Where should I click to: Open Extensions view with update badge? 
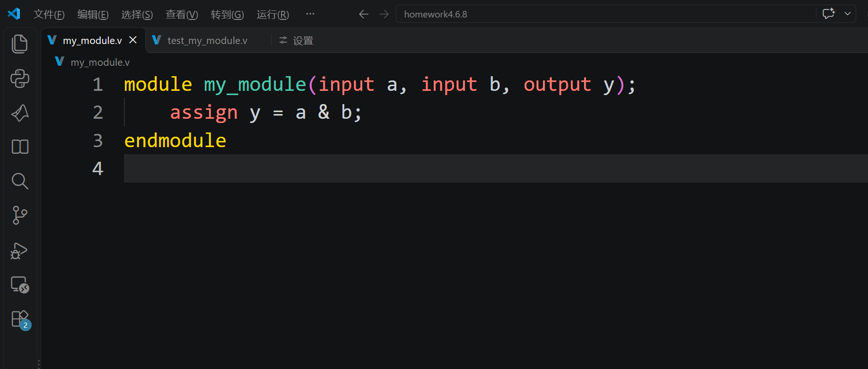tap(21, 320)
